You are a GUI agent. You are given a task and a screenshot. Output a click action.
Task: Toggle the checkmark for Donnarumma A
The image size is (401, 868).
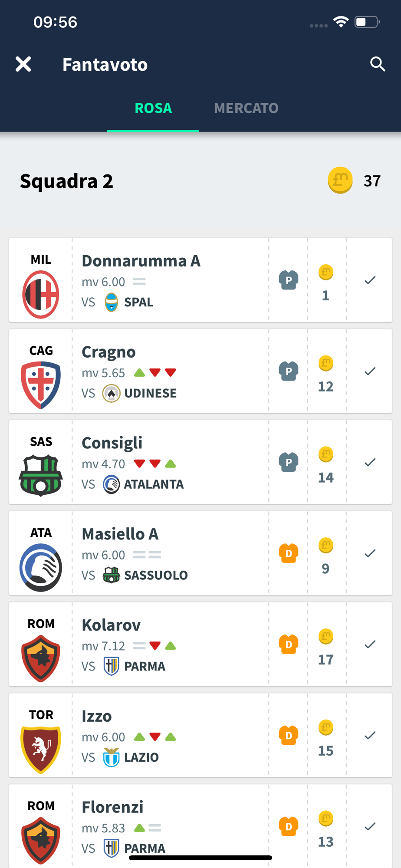pyautogui.click(x=370, y=280)
